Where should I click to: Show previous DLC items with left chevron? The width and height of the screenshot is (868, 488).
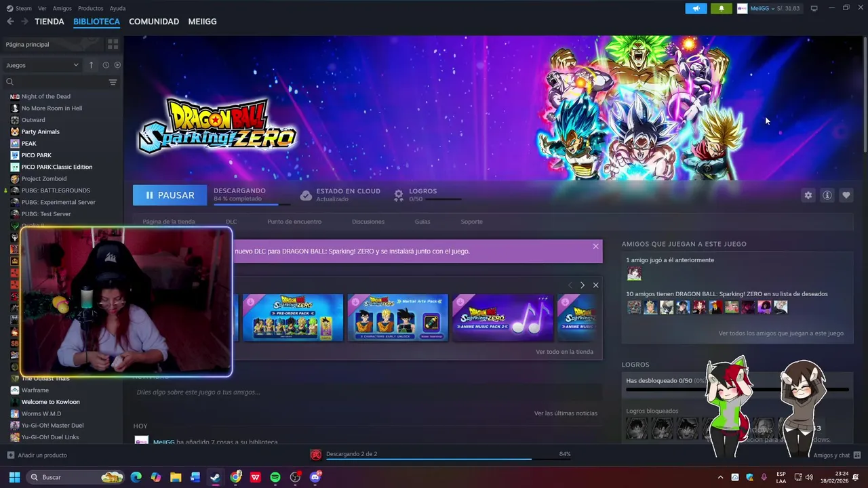[x=570, y=285]
